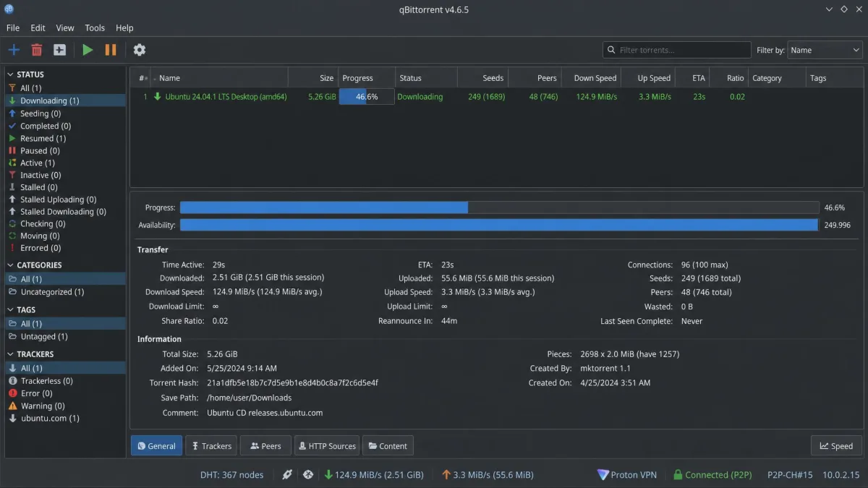Image resolution: width=868 pixels, height=488 pixels.
Task: Click the connection status plug icon
Action: pos(287,475)
